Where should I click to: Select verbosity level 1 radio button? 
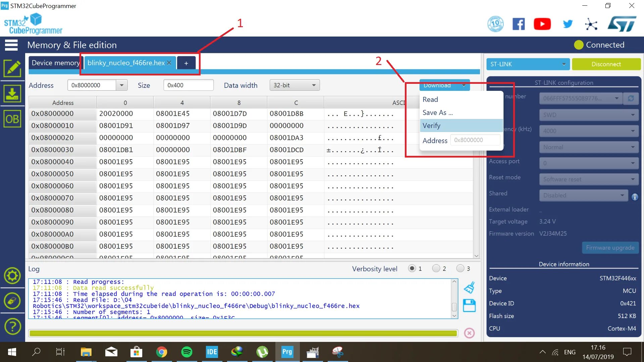pos(412,268)
